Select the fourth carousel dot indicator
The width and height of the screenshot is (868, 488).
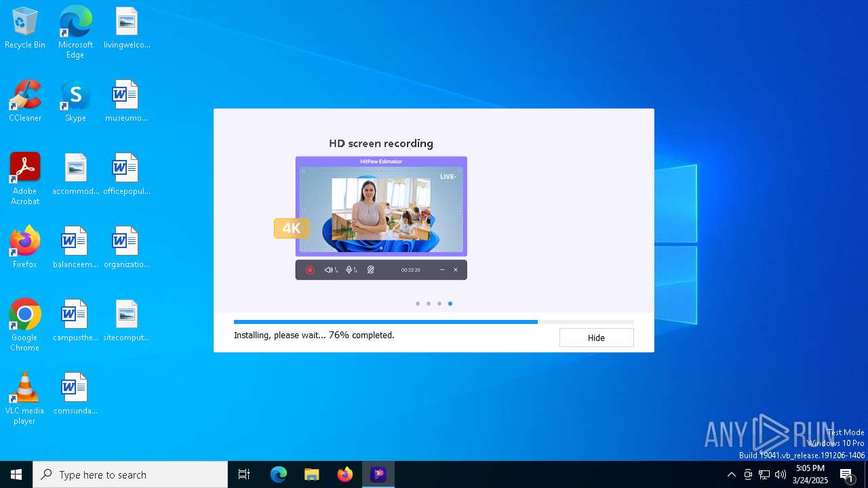tap(450, 304)
